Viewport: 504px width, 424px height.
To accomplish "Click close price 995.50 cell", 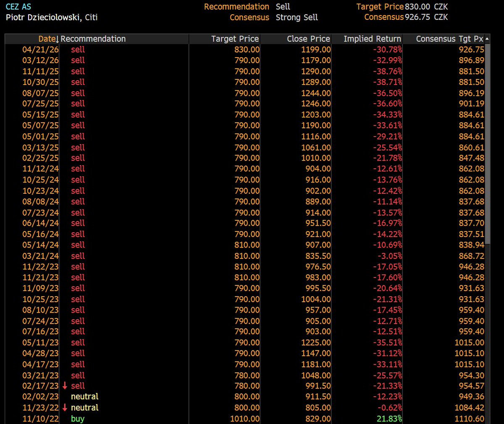I will point(318,288).
